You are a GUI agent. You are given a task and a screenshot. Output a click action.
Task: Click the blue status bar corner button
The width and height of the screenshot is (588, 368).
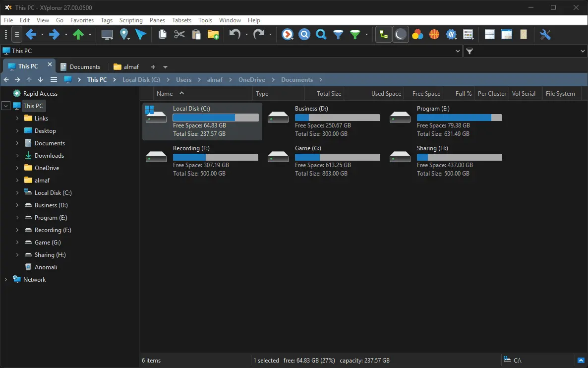[581, 361]
